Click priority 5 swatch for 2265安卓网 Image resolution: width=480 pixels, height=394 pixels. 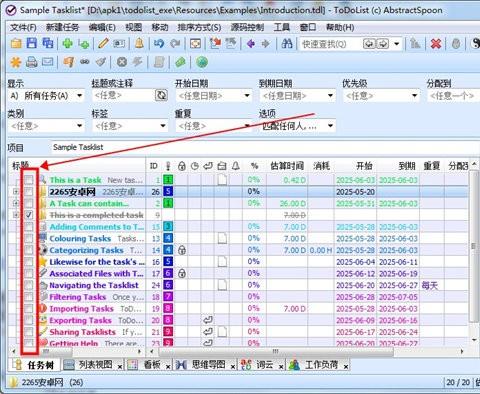coord(168,192)
